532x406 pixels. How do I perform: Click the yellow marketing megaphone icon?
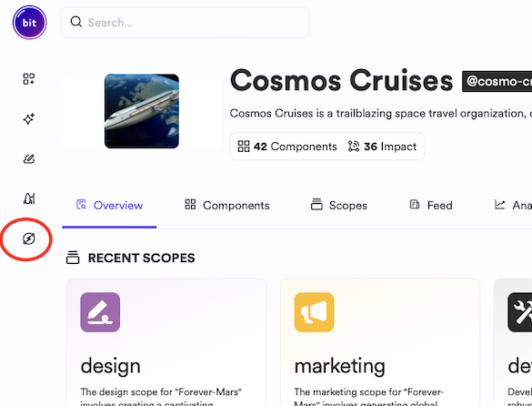[314, 312]
